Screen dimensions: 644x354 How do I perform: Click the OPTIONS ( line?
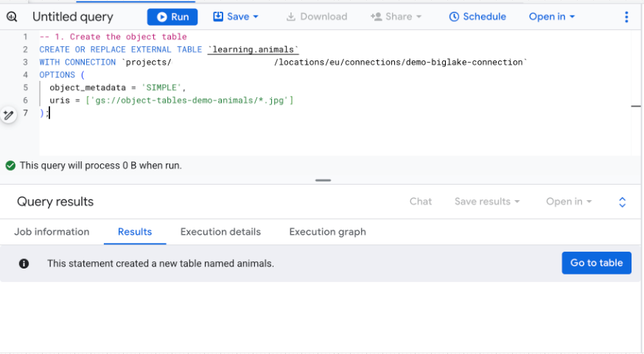point(62,75)
